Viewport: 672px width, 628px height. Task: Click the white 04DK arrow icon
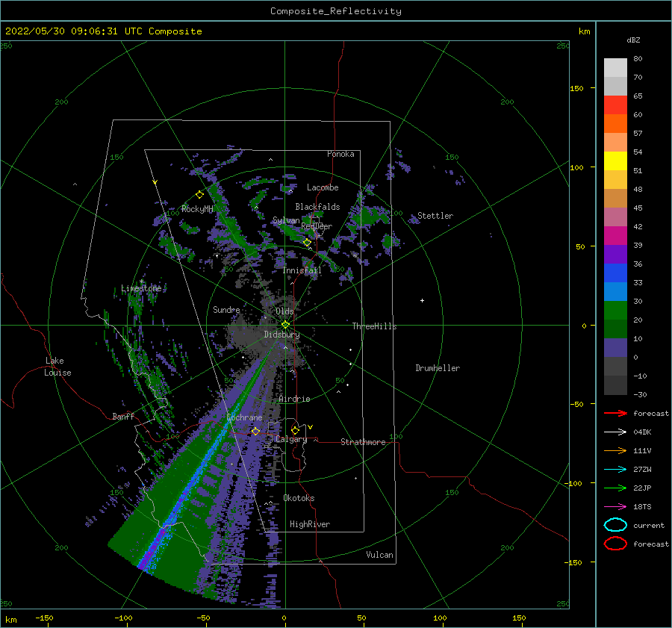(615, 432)
